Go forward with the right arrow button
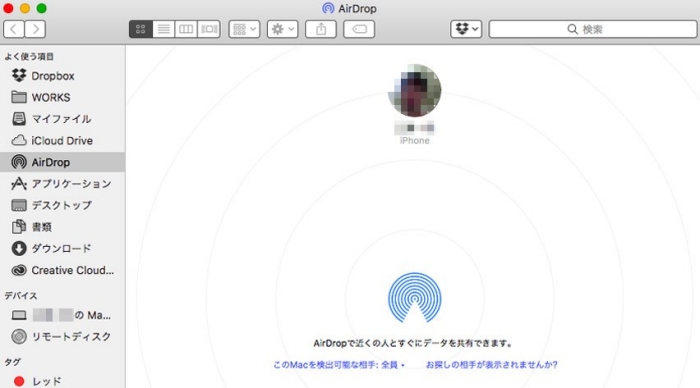Viewport: 700px width, 388px height. [35, 29]
